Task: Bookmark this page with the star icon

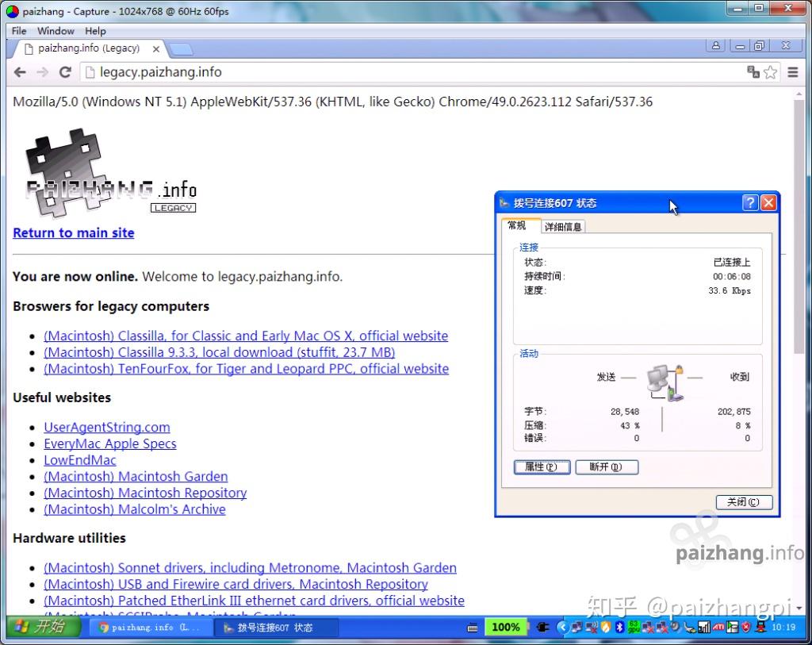Action: (771, 72)
